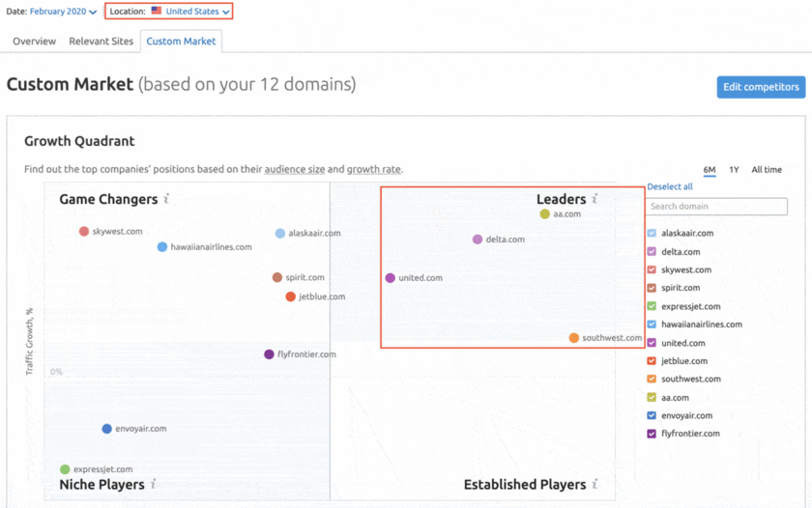Click the Search domain input field

(x=716, y=207)
